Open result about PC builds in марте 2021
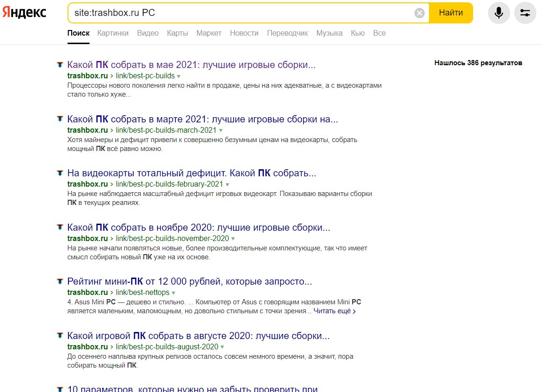The image size is (542, 392). click(x=203, y=119)
